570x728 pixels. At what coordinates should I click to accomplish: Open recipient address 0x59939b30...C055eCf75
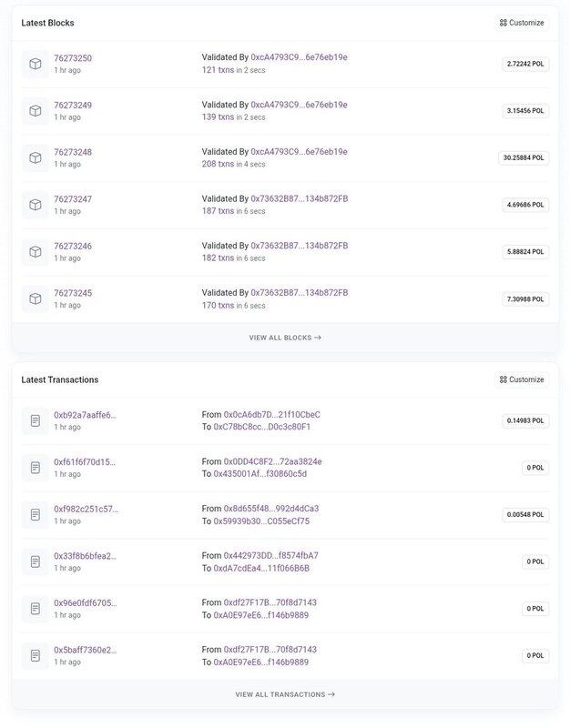point(261,521)
